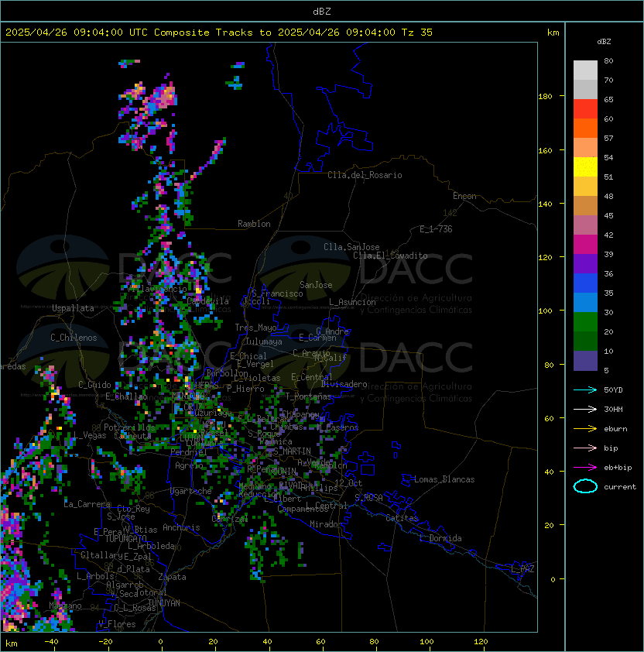The width and height of the screenshot is (644, 652).
Task: Click the 160 mark on vertical km axis
Action: tap(545, 150)
